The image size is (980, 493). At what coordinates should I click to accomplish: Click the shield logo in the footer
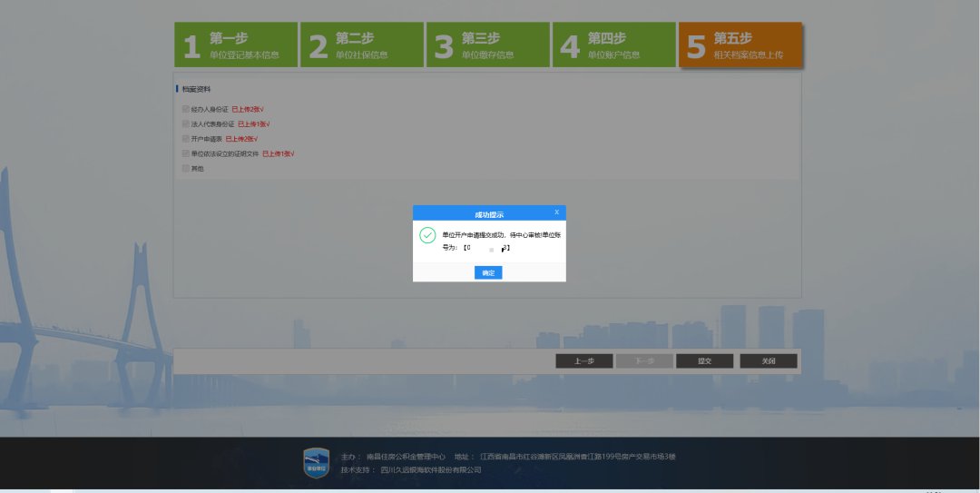tap(316, 462)
